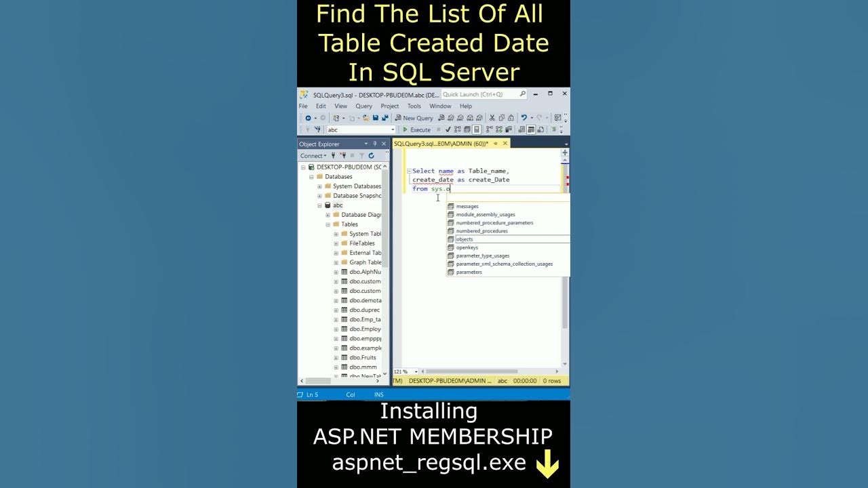868x488 pixels.
Task: Toggle Include Live Query Statistics icon
Action: coord(498,129)
